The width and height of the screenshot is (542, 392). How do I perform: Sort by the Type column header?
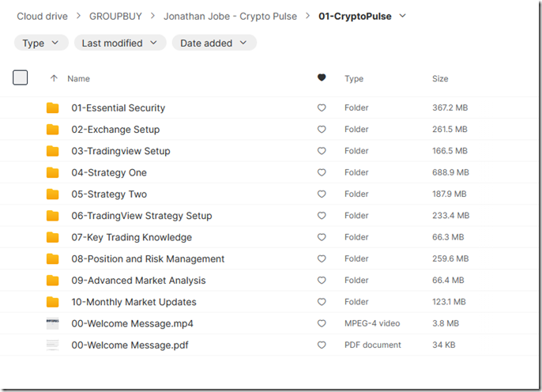point(354,79)
